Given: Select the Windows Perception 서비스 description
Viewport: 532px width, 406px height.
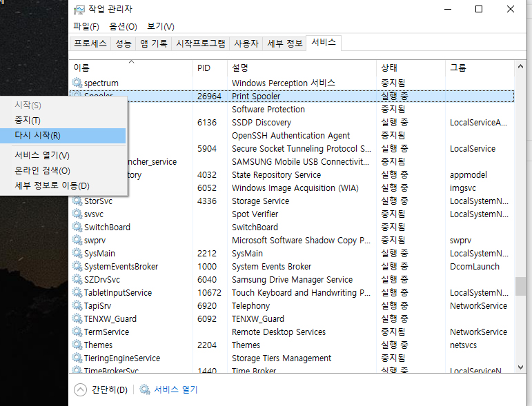Looking at the screenshot, I should [284, 83].
